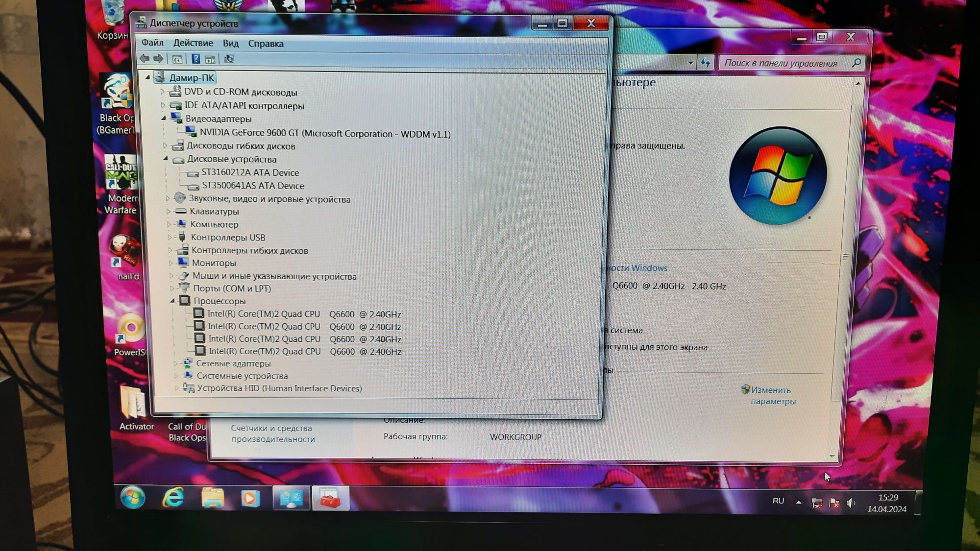The width and height of the screenshot is (980, 551).
Task: Open Счетчики и средства производительности link
Action: pos(273,433)
